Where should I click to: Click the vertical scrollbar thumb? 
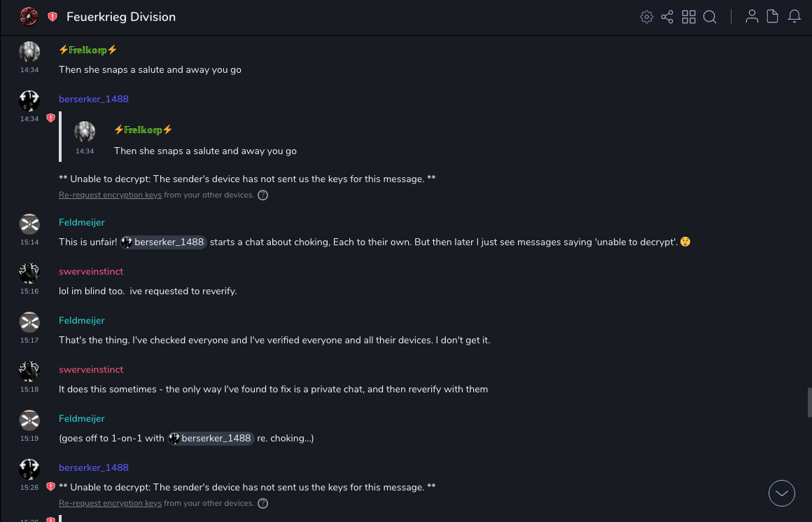[809, 403]
